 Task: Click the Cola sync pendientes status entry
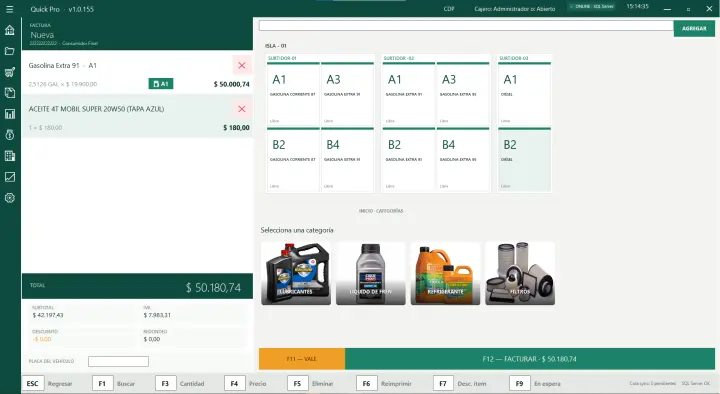pos(652,383)
